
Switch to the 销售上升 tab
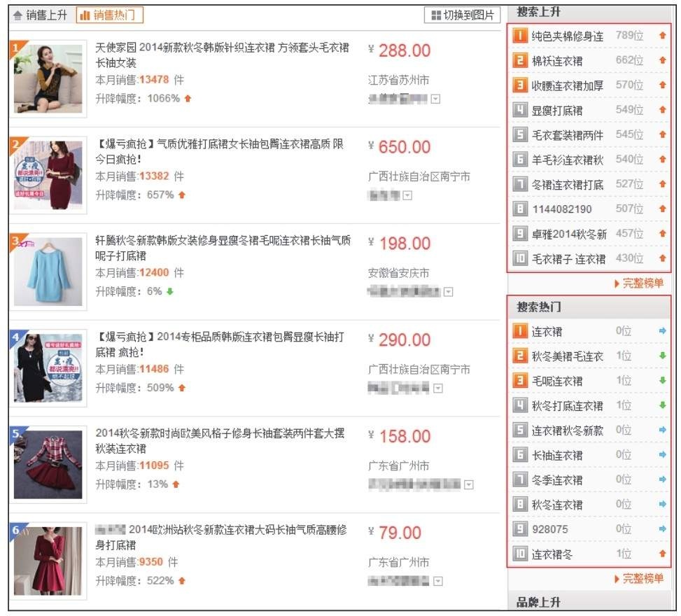pos(40,15)
